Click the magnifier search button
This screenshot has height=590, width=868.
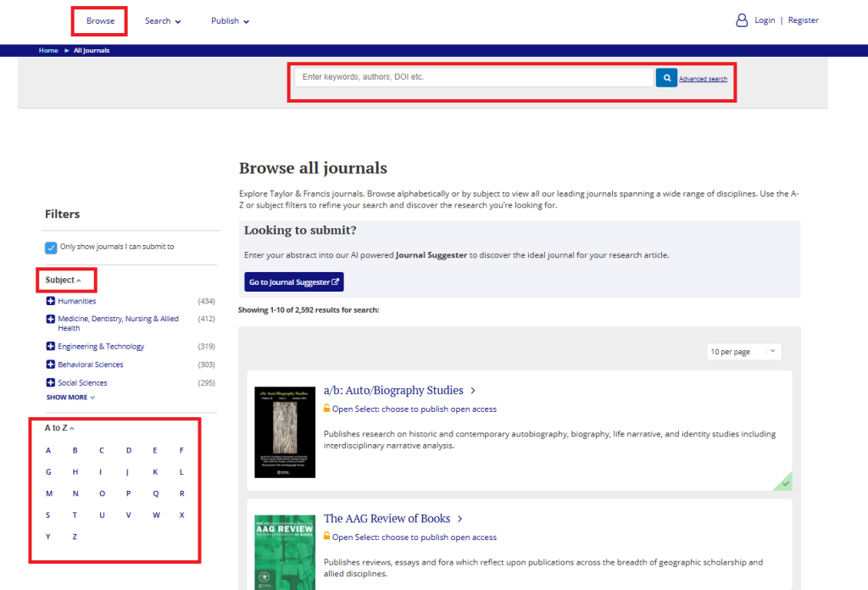coord(666,78)
